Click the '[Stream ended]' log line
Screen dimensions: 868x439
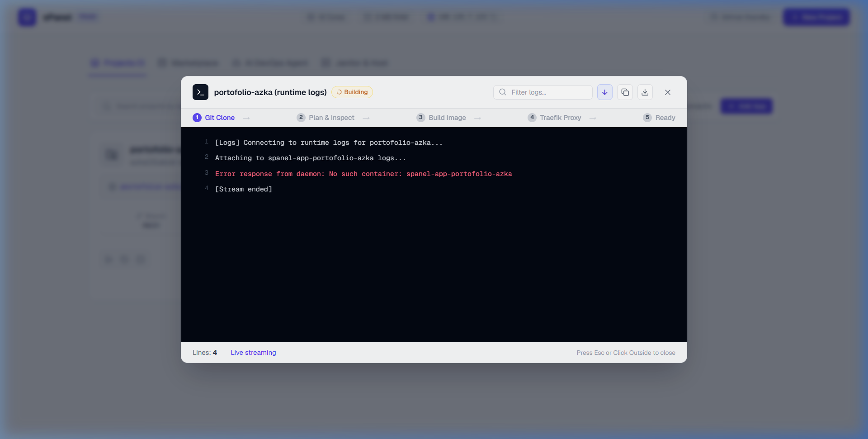click(x=244, y=189)
